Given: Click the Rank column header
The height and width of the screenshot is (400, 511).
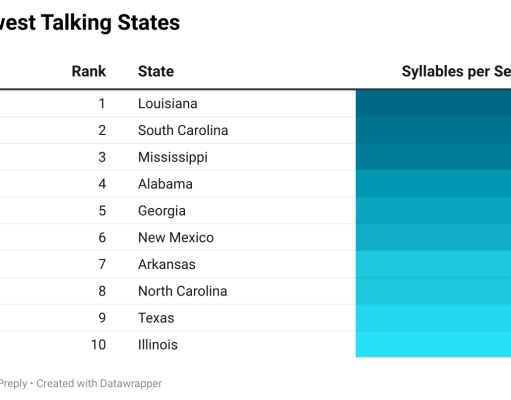Looking at the screenshot, I should click(x=89, y=71).
